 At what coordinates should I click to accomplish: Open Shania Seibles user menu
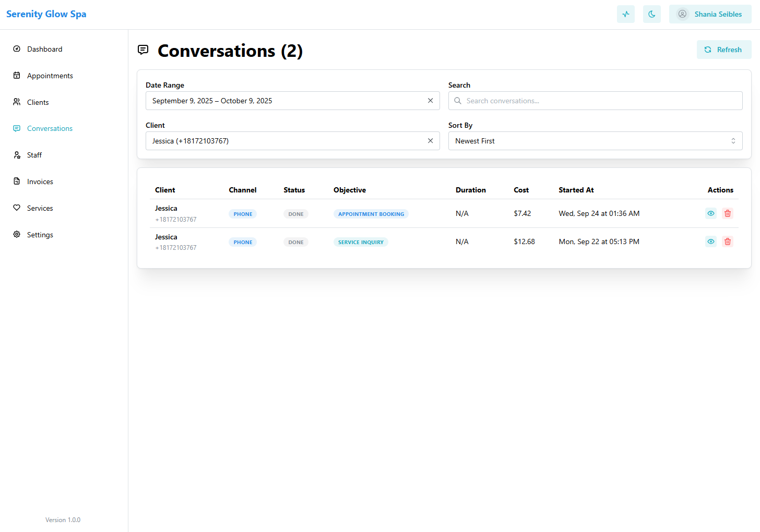click(710, 14)
